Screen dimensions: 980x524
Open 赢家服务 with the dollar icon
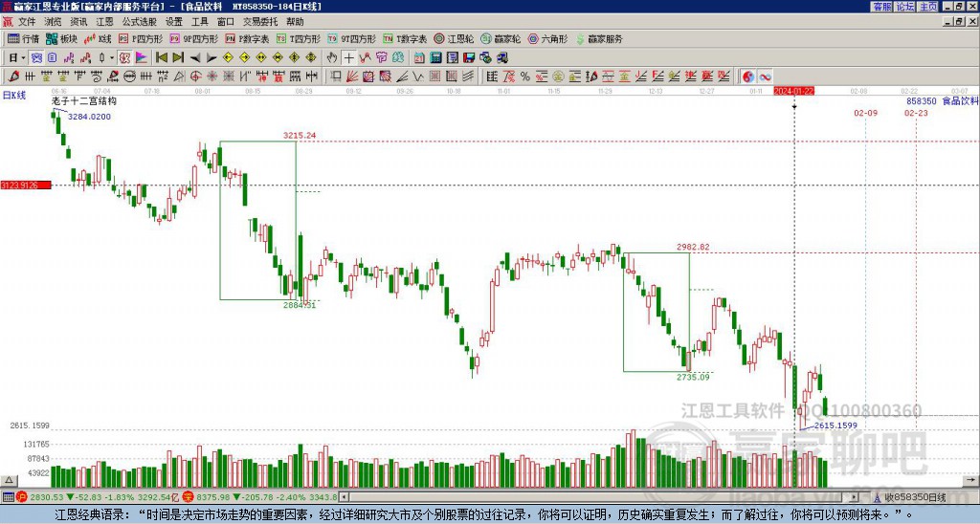(x=599, y=38)
